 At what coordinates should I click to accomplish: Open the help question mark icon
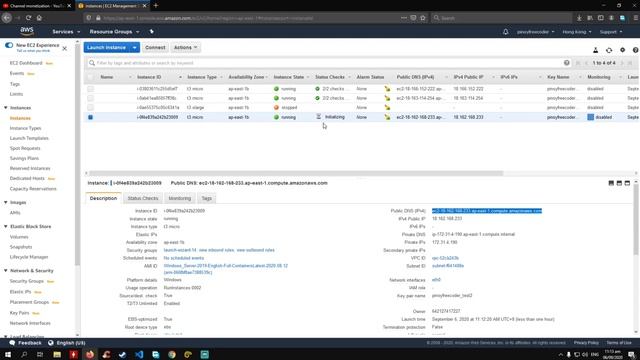(636, 50)
